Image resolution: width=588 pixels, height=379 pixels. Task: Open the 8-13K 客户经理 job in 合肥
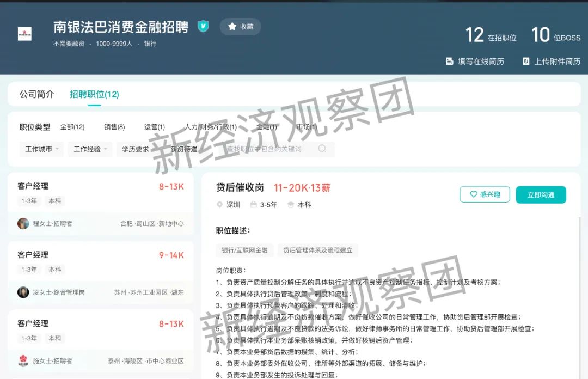pos(101,204)
